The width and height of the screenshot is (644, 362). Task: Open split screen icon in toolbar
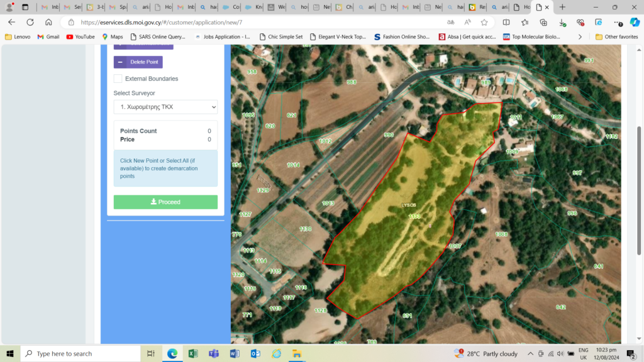[506, 22]
